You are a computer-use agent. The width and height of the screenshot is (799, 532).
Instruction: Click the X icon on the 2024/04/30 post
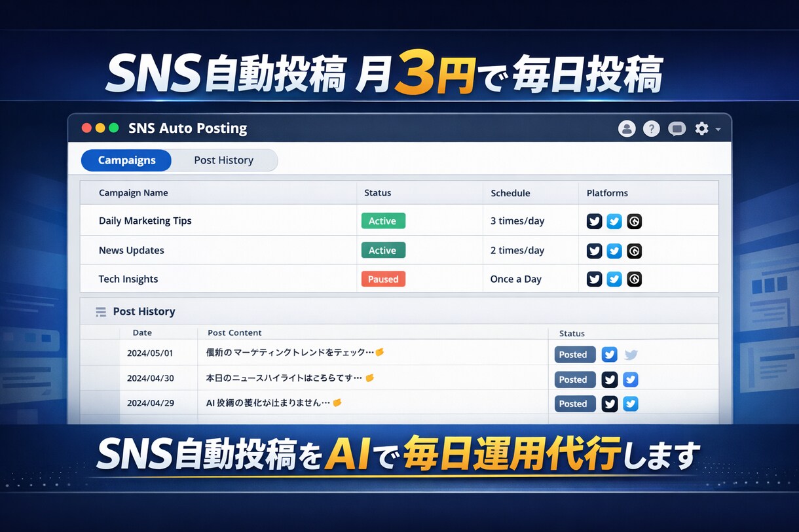pos(609,380)
